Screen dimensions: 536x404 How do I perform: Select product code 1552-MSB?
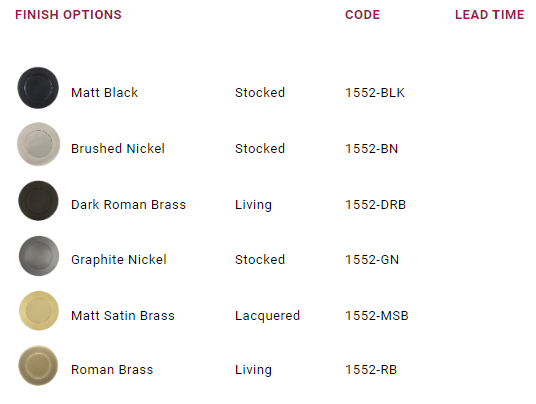pyautogui.click(x=377, y=315)
